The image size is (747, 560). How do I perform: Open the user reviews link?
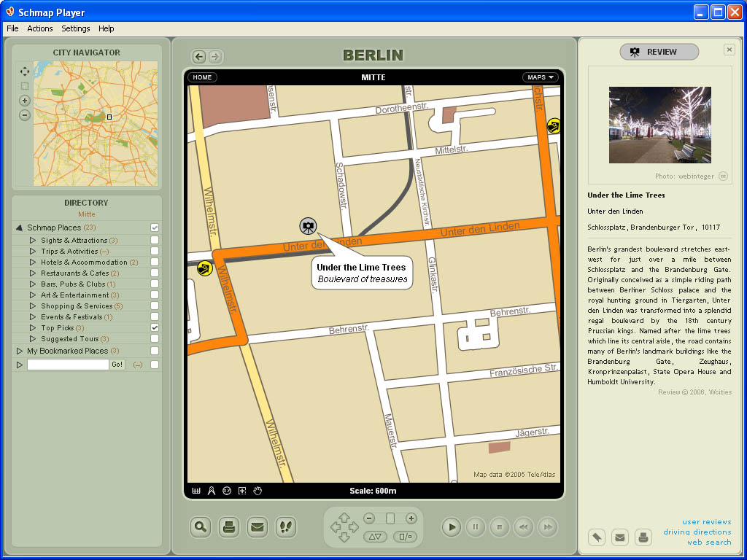tap(706, 522)
